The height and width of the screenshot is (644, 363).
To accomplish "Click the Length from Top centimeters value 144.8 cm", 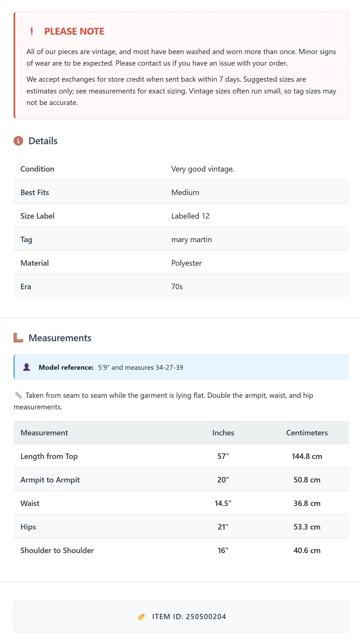I will coord(307,456).
